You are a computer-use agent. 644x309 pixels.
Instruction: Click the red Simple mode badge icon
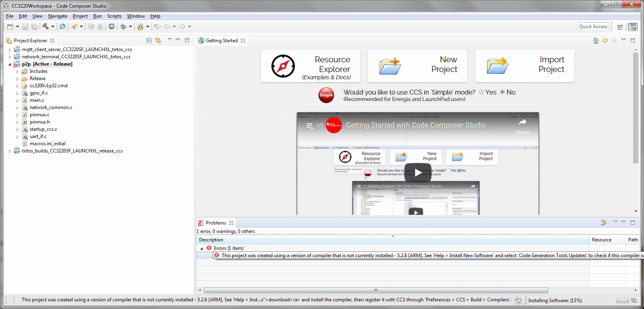pyautogui.click(x=326, y=95)
